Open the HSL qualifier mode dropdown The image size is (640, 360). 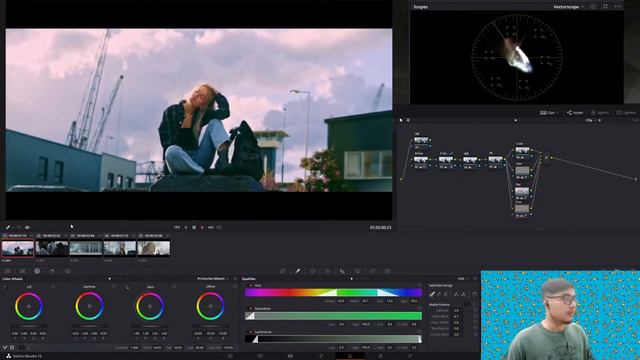pos(462,279)
